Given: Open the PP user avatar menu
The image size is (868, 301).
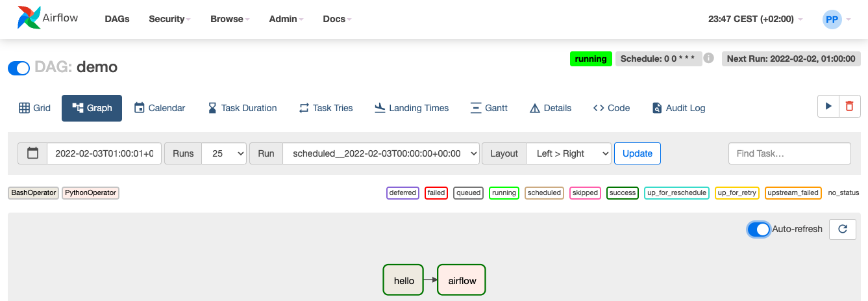Looking at the screenshot, I should point(832,19).
